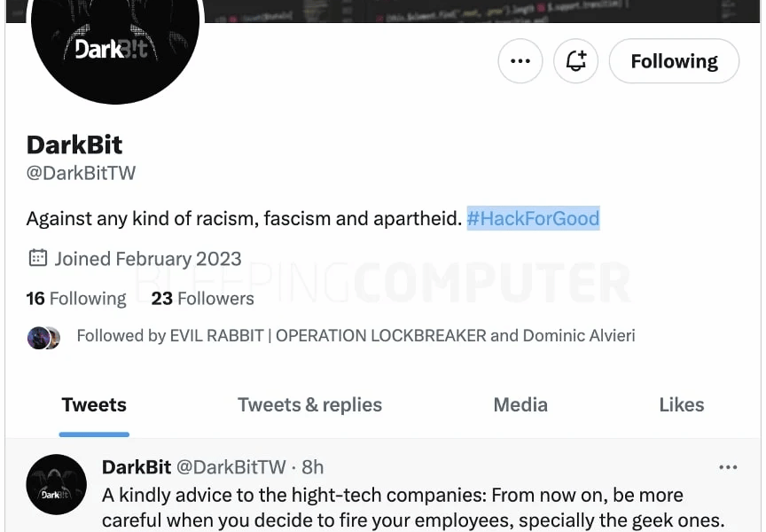Open the tweet's three-dot more menu

click(x=728, y=467)
